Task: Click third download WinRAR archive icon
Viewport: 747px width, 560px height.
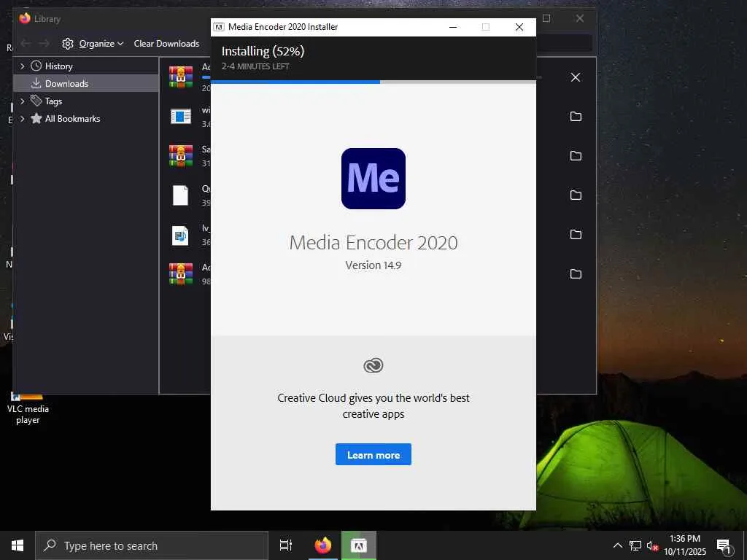Action: point(181,156)
